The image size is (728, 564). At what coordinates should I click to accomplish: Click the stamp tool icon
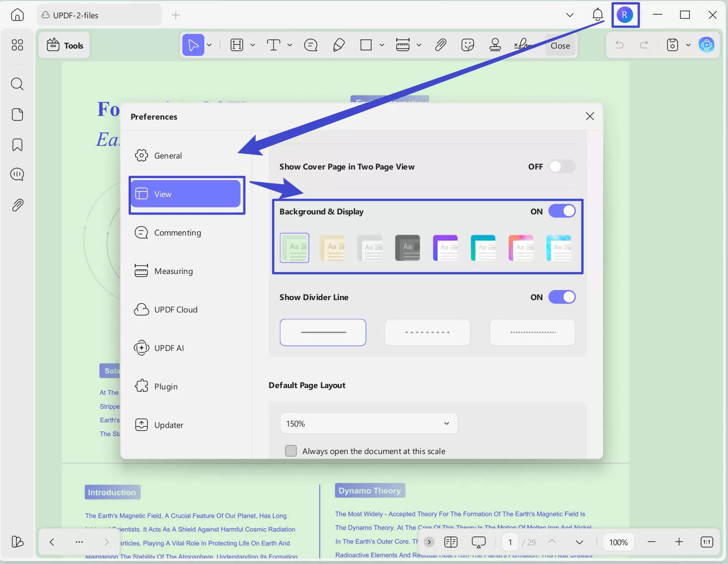coord(495,45)
